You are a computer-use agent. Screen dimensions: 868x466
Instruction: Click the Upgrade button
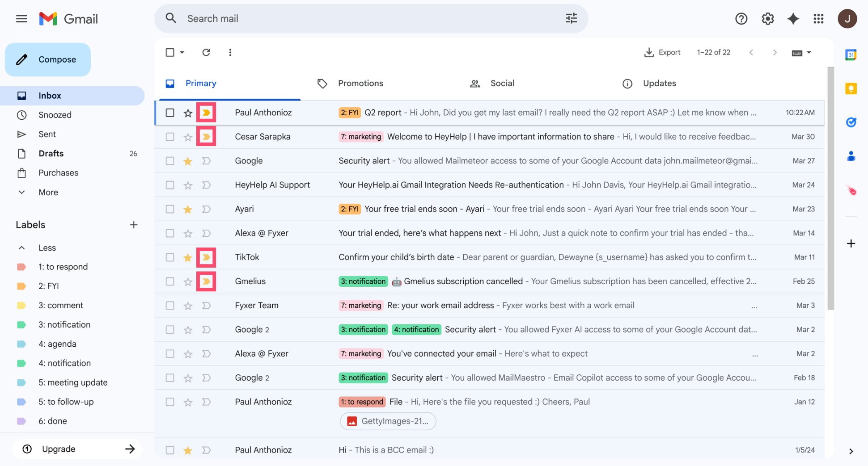point(77,449)
